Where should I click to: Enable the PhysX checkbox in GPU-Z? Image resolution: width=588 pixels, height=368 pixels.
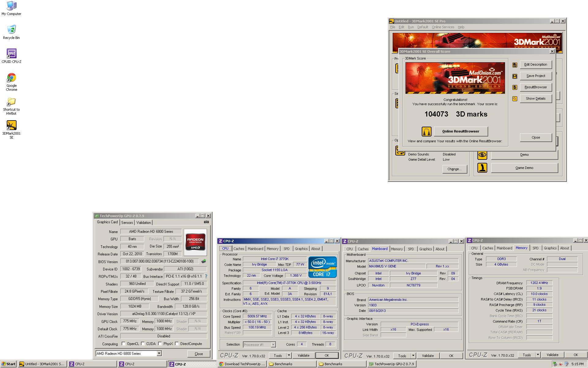tap(160, 343)
